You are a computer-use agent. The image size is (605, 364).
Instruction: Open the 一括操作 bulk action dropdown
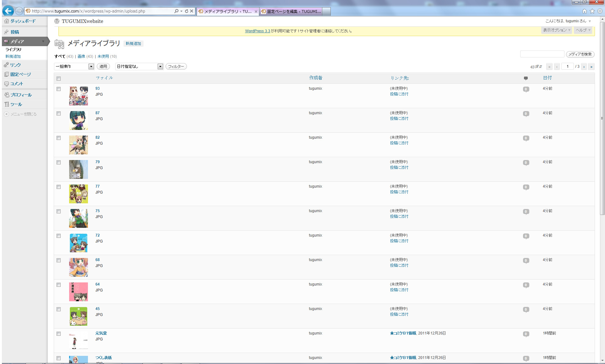(x=74, y=67)
